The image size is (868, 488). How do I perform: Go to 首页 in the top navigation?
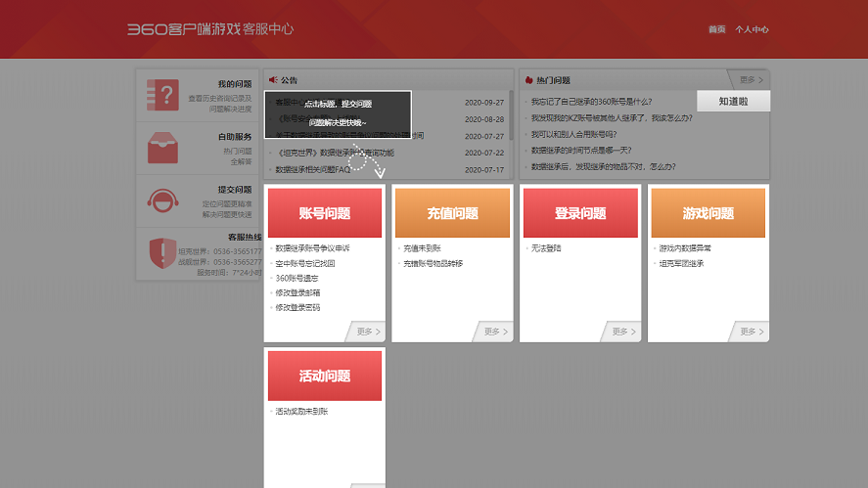717,29
